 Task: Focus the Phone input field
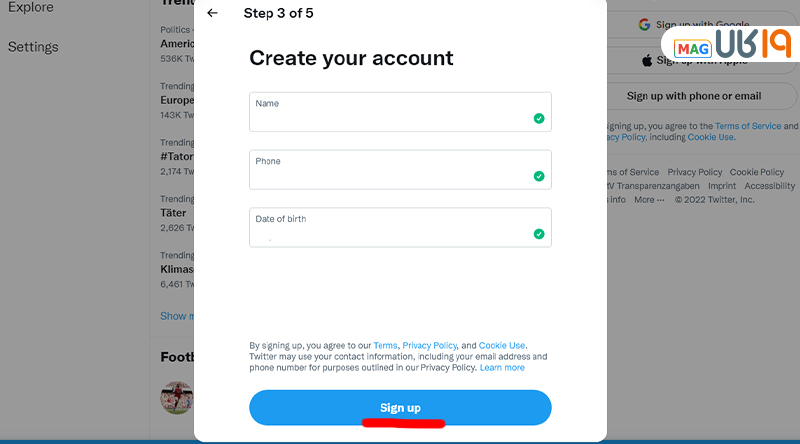(400, 169)
